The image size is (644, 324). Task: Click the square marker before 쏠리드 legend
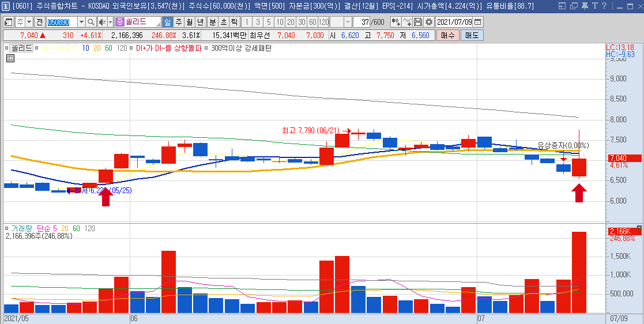coord(6,48)
